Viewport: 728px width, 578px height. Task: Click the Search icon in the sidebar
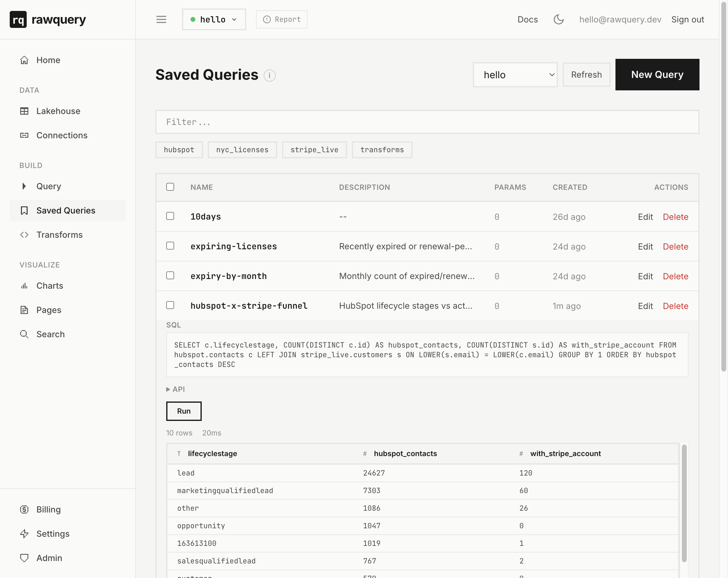point(24,334)
